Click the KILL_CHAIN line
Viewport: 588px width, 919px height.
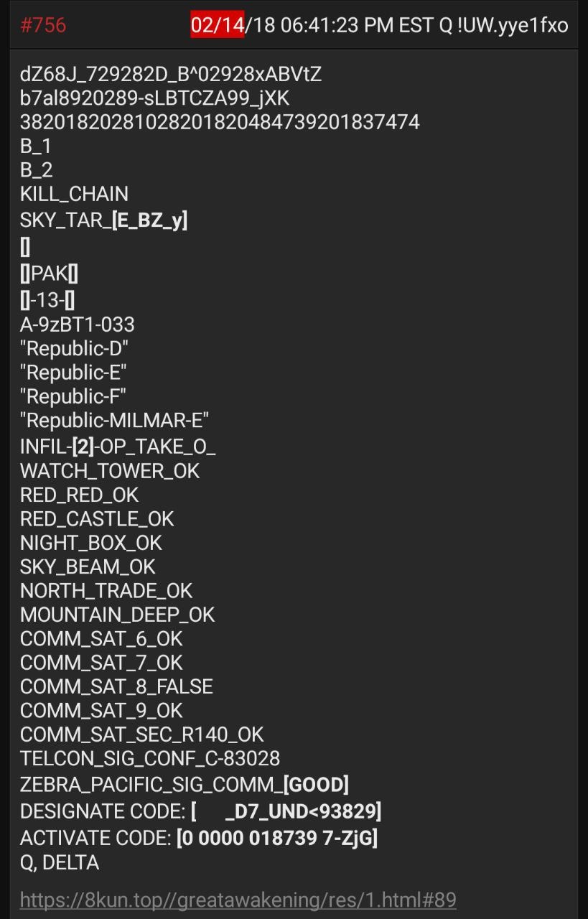coord(74,194)
